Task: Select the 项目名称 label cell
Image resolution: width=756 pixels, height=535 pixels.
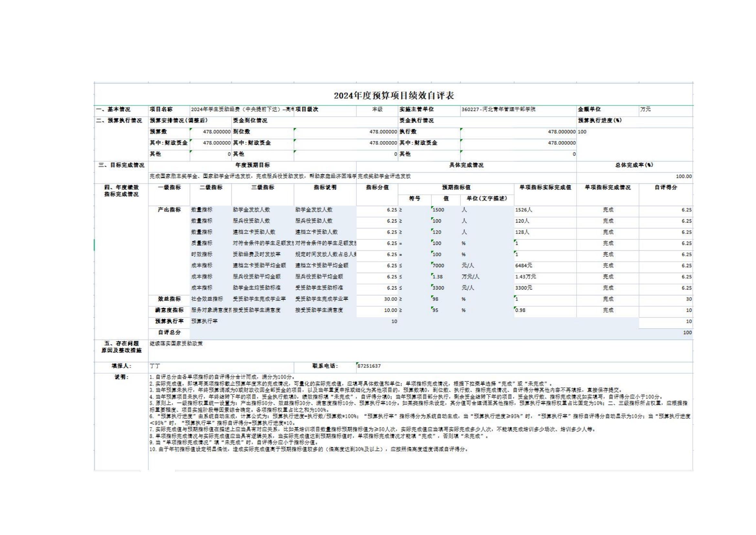Action: 161,109
